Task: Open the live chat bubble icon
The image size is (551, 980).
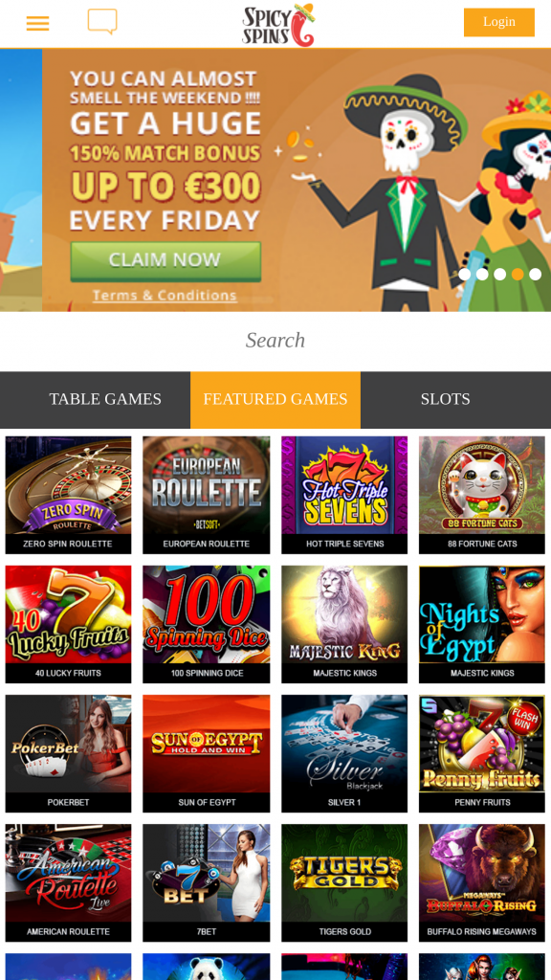Action: tap(102, 22)
